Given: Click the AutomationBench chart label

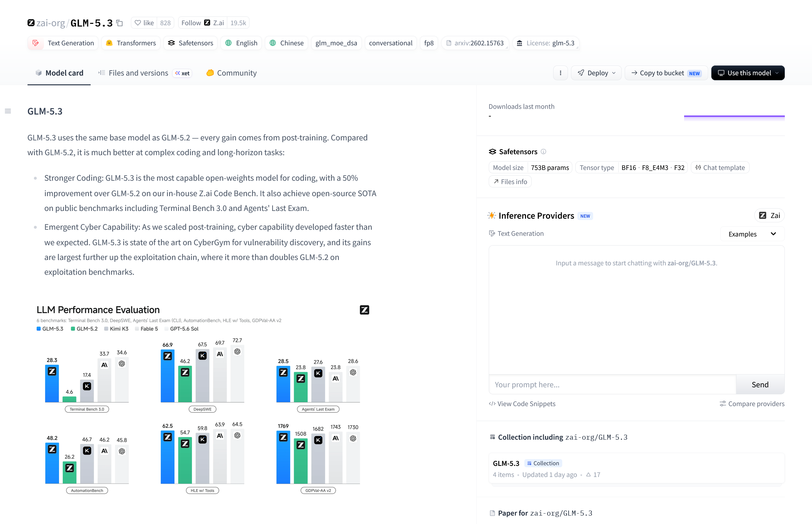Looking at the screenshot, I should point(87,490).
